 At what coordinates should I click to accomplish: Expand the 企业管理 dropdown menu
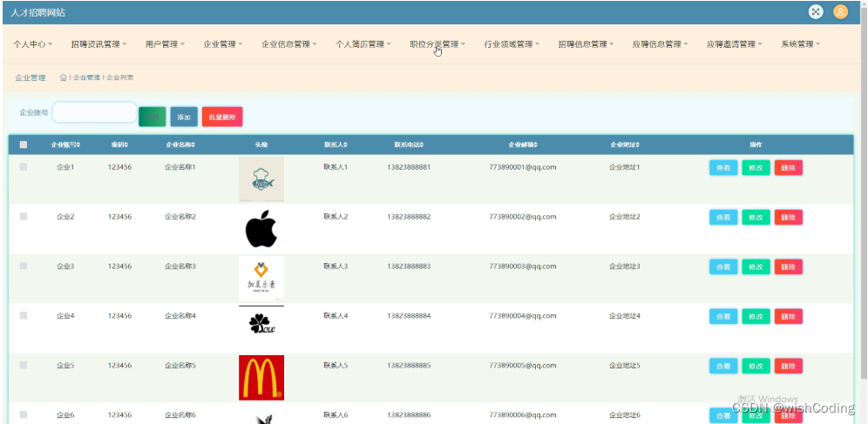(x=223, y=44)
